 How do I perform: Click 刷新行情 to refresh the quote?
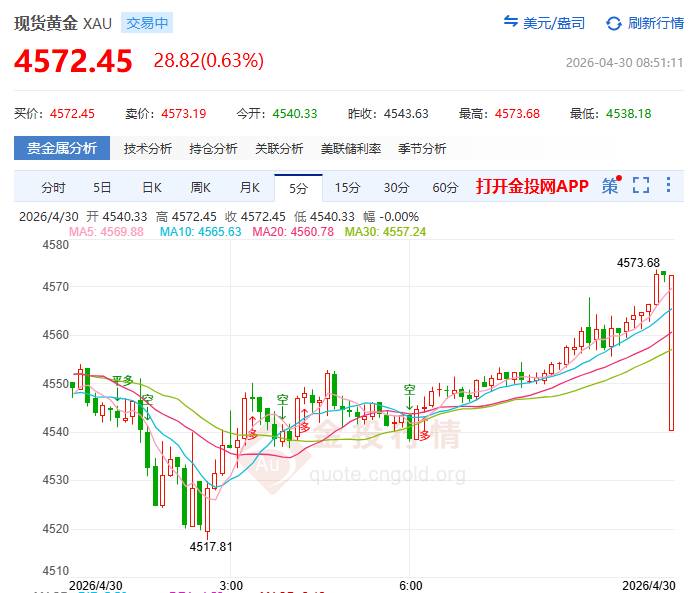(656, 23)
